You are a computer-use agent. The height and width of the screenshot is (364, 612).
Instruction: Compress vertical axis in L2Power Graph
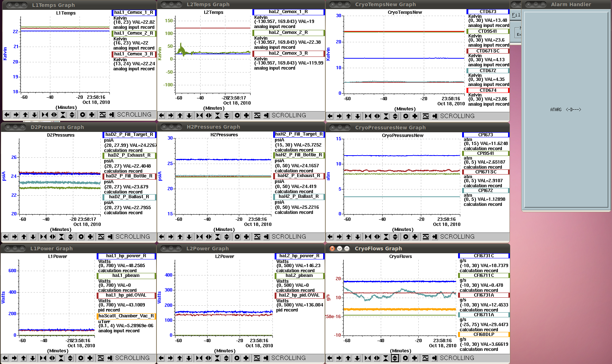217,358
